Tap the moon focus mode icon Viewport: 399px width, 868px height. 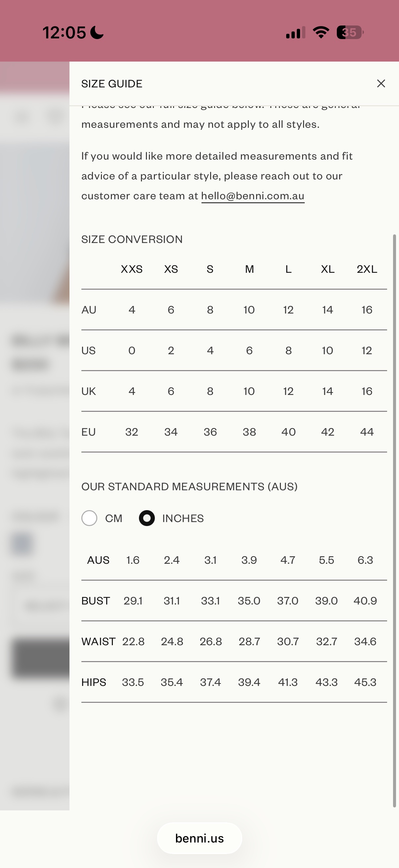click(x=97, y=32)
